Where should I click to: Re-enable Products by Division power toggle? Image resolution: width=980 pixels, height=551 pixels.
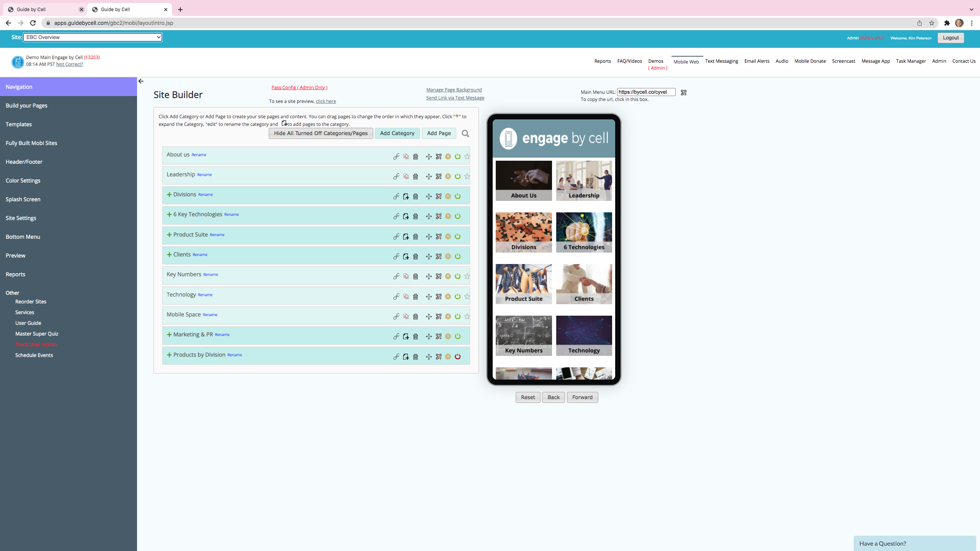(x=458, y=356)
